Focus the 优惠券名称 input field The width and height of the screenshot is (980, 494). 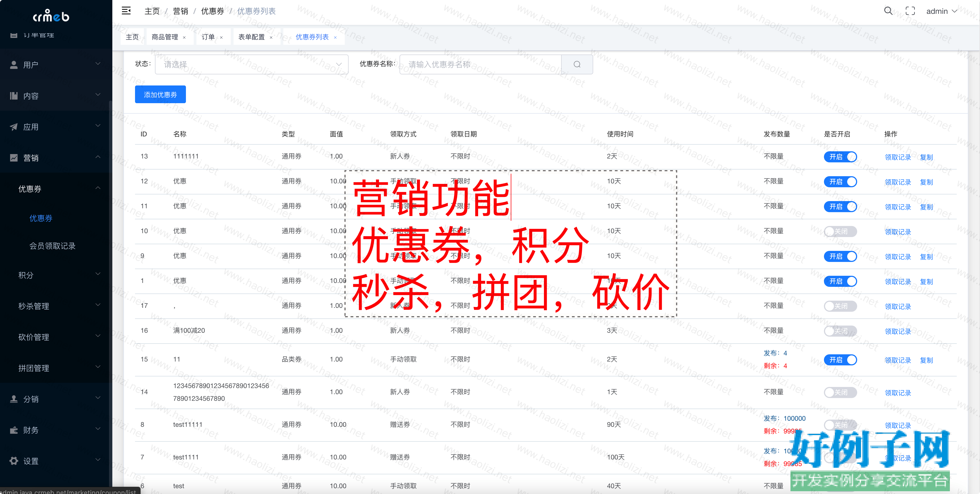480,64
